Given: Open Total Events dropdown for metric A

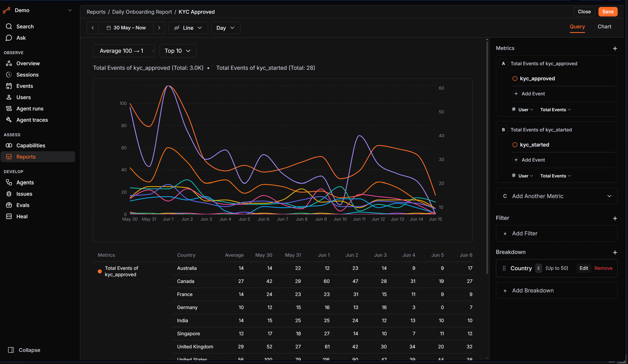Looking at the screenshot, I should coord(555,110).
